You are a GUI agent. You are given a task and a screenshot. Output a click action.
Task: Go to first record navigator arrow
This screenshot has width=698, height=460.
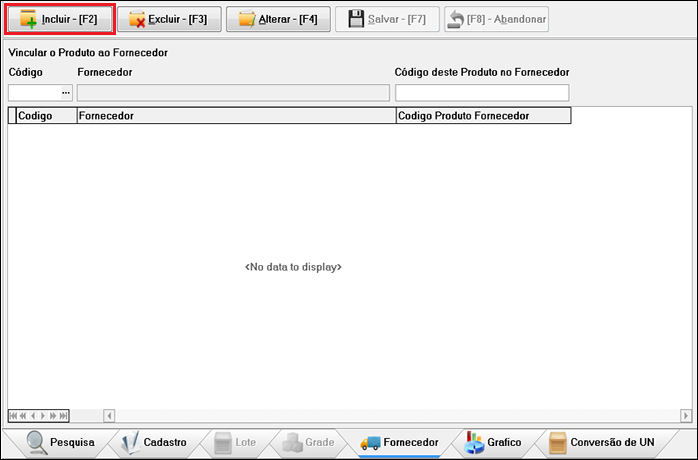(x=13, y=416)
